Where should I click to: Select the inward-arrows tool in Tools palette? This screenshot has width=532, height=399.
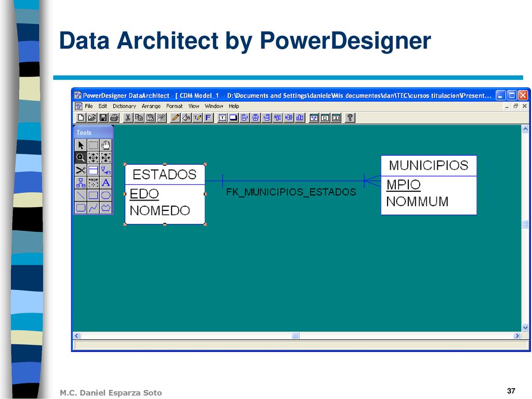pos(106,158)
